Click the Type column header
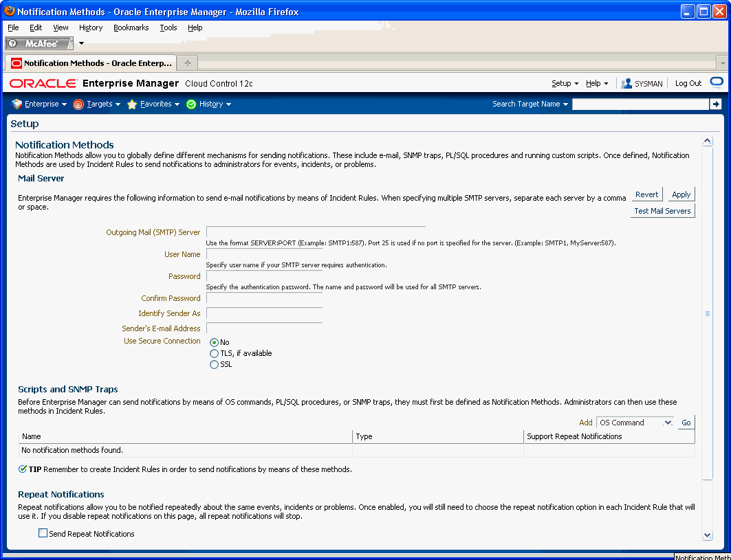Screen dimensions: 731x560 (438, 436)
